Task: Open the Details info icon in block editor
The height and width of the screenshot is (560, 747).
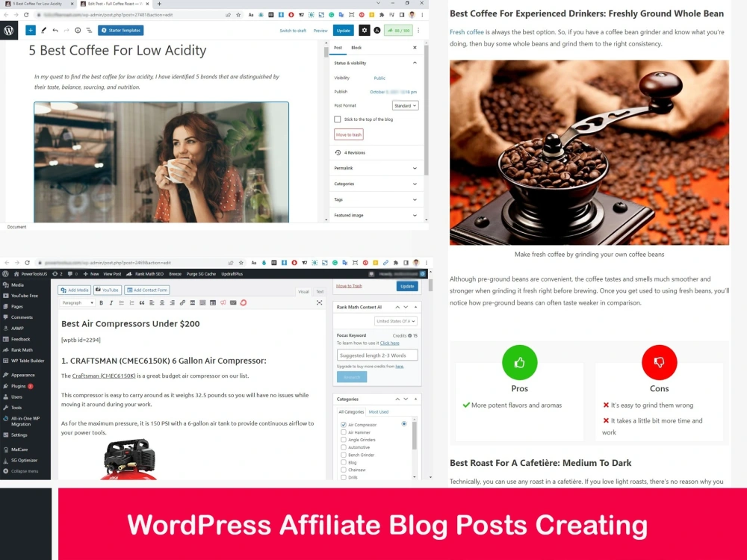Action: 78,30
